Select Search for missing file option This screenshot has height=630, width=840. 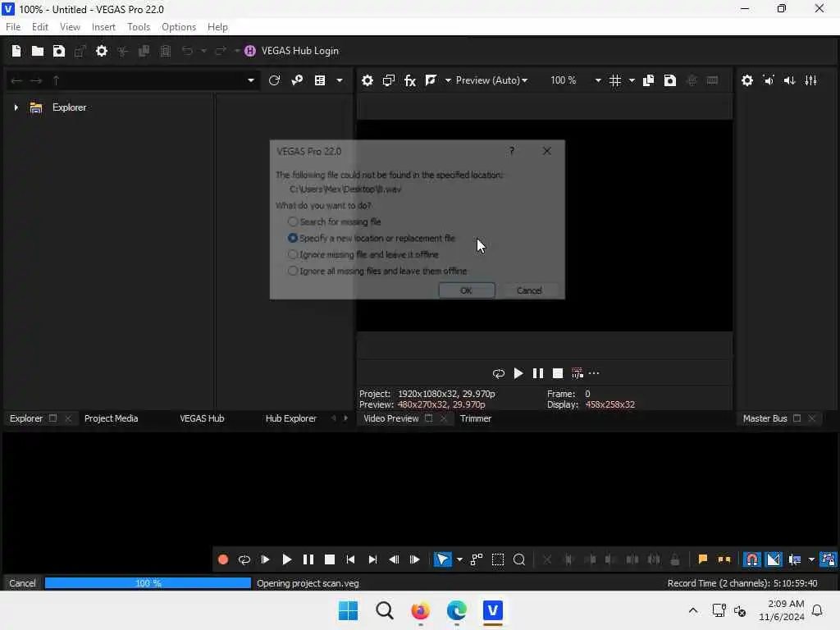(x=335, y=221)
